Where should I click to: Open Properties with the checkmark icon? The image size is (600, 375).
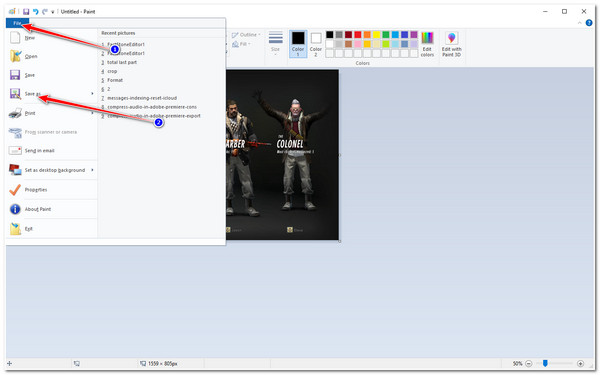tap(52, 190)
